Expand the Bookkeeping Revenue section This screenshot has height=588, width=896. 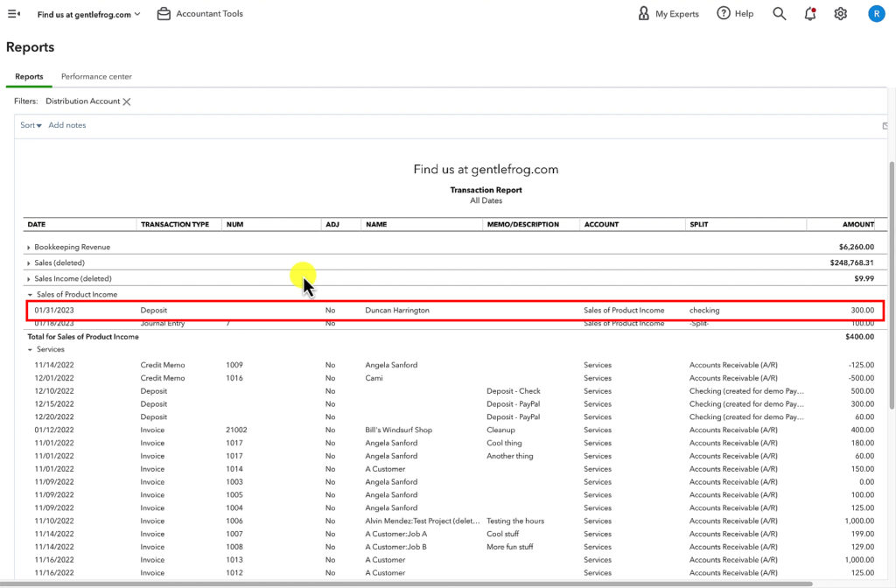coord(27,247)
